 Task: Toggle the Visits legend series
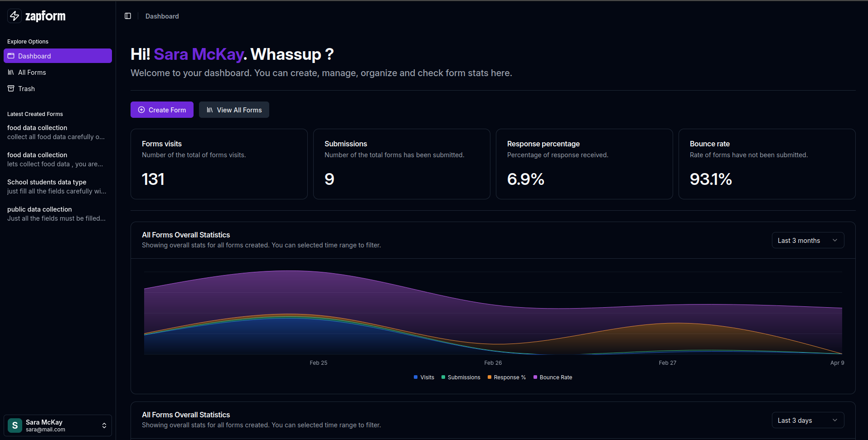coord(424,377)
